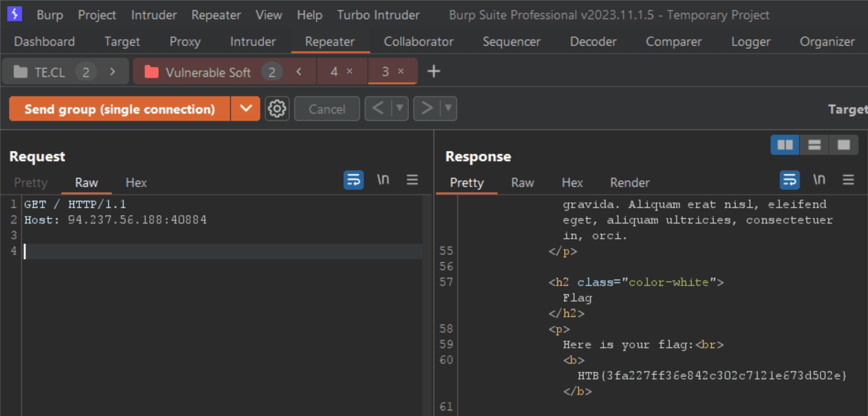Open the Help menu
The height and width of the screenshot is (416, 868).
(x=310, y=15)
